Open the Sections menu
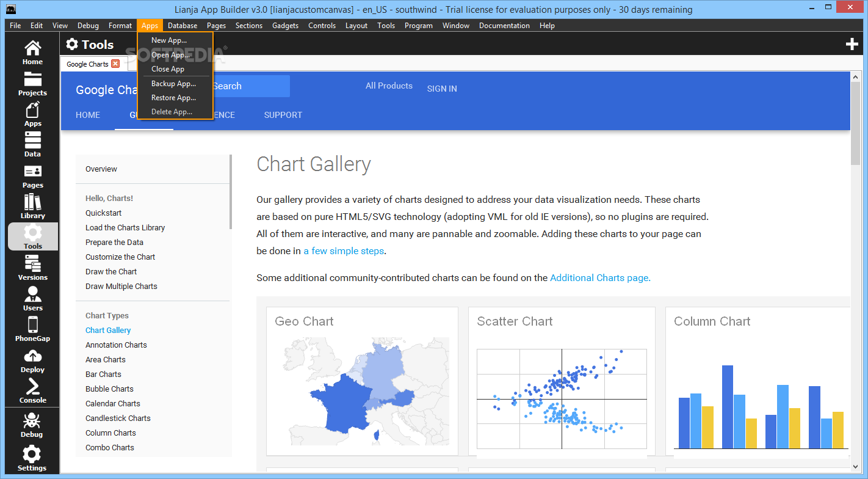Viewport: 868px width, 479px height. pyautogui.click(x=249, y=26)
